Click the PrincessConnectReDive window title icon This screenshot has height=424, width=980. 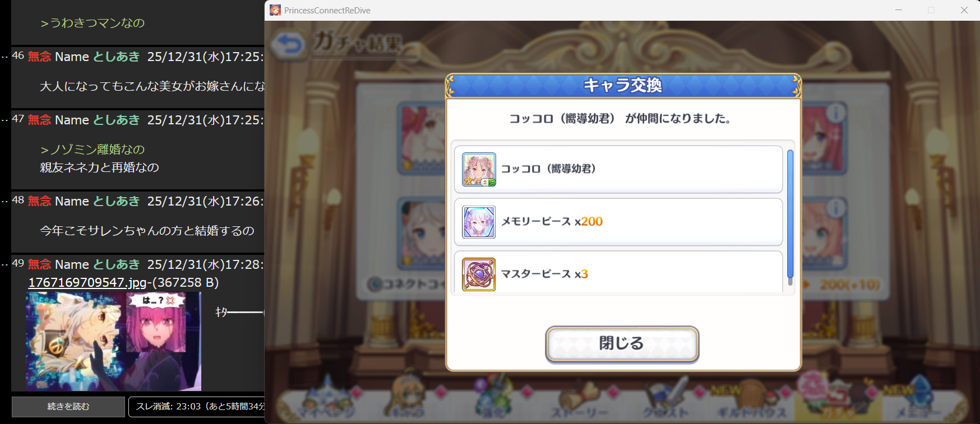[275, 10]
